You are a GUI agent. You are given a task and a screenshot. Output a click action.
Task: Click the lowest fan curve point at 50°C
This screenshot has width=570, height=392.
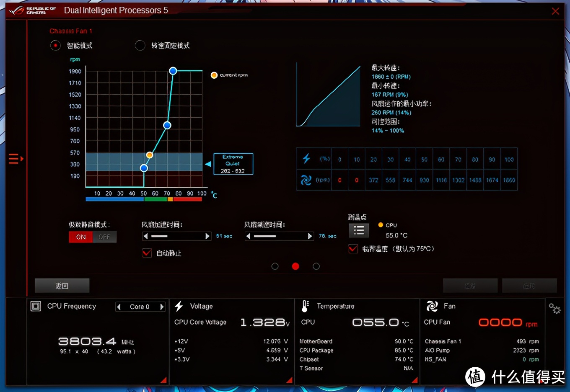pyautogui.click(x=144, y=168)
